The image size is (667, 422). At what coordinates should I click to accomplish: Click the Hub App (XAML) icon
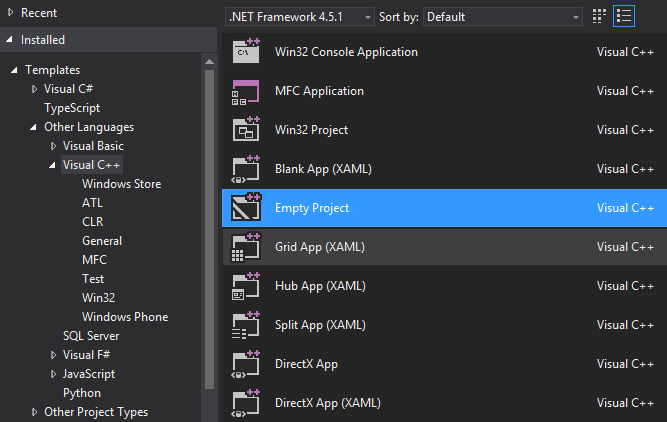point(246,286)
